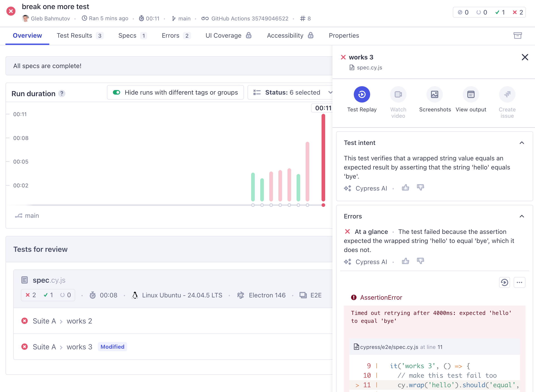Thumbs down the At a glance error summary
This screenshot has width=535, height=392.
(420, 261)
